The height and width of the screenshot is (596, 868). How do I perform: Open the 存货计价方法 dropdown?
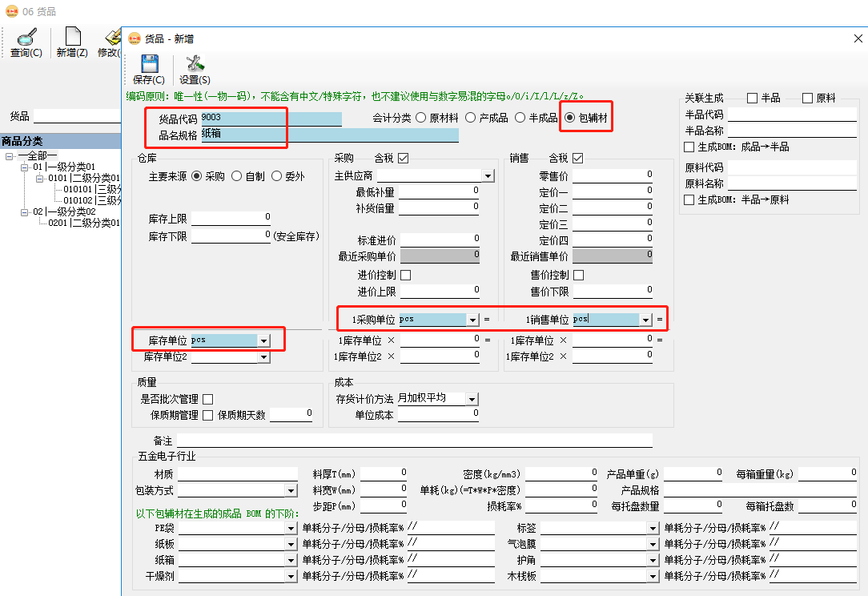tap(471, 397)
